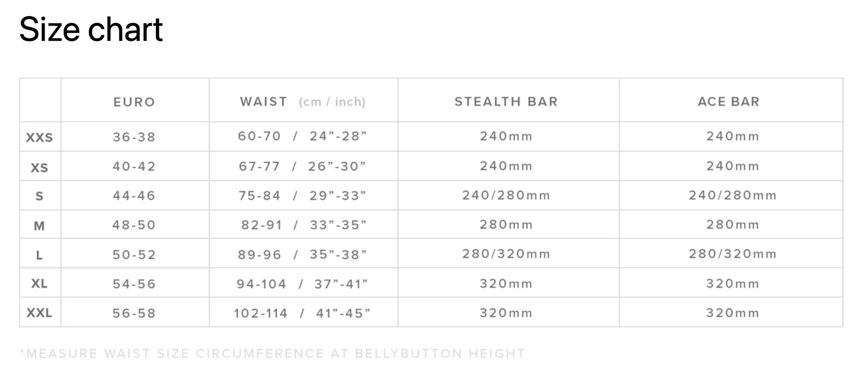Select the L size row label
Image resolution: width=868 pixels, height=370 pixels.
click(39, 255)
